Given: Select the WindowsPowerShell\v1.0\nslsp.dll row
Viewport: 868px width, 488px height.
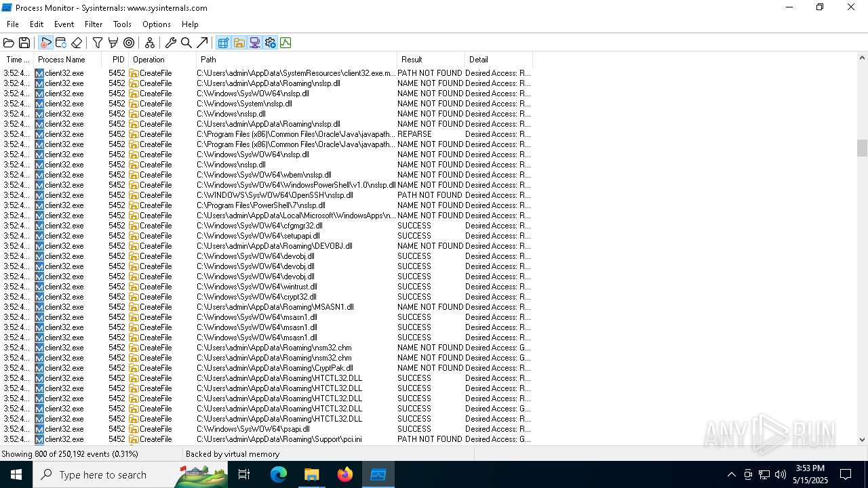Looking at the screenshot, I should 267,185.
